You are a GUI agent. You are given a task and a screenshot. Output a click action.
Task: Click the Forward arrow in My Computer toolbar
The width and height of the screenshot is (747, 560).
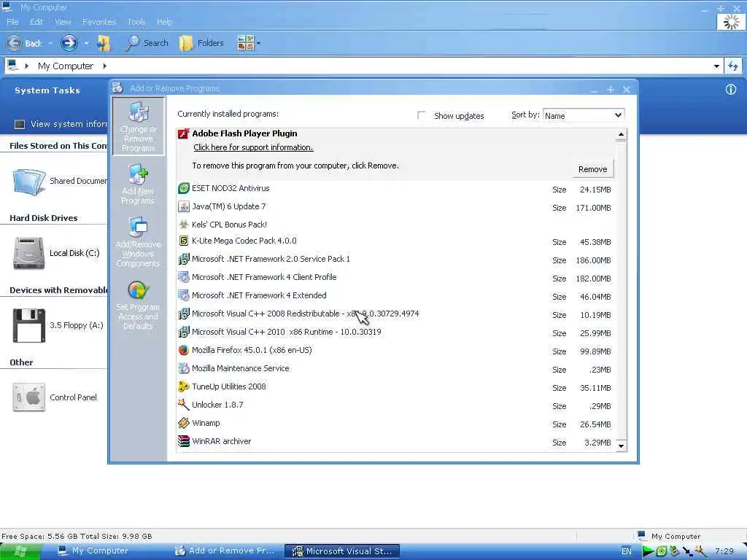pos(69,43)
